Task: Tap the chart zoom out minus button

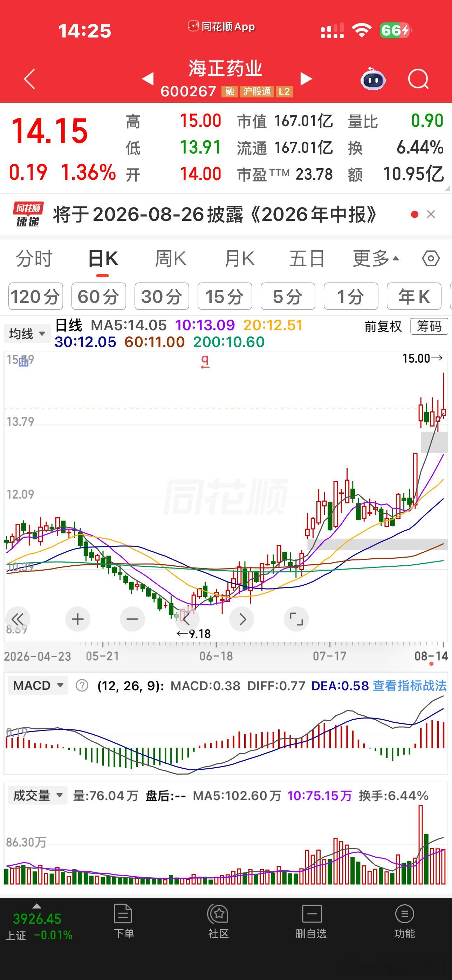Action: [x=132, y=619]
